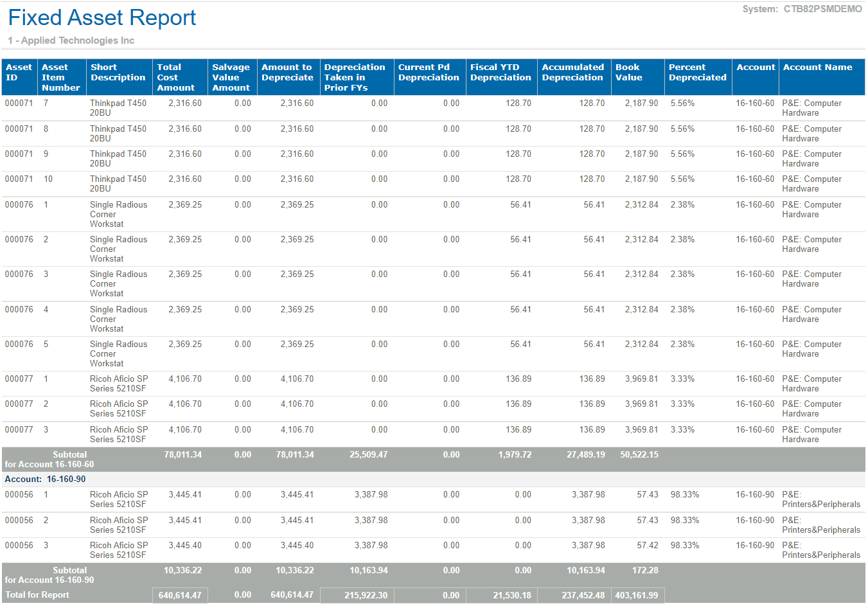Click the Fiscal YTD Depreciation header

click(x=500, y=73)
